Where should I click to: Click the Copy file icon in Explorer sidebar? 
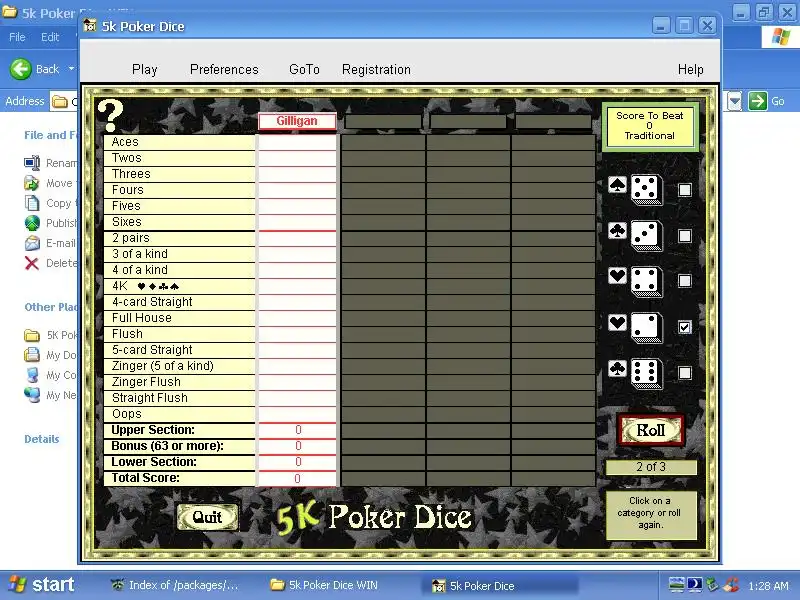[x=32, y=203]
